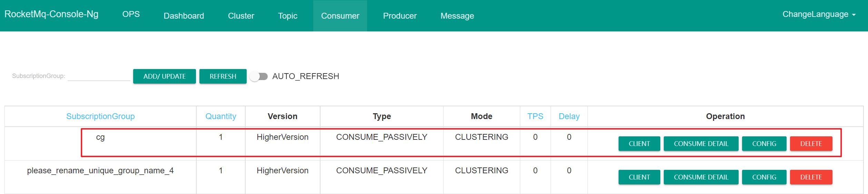Image resolution: width=868 pixels, height=194 pixels.
Task: Open CONFIG for please_rename_unique_group_name_4
Action: (764, 177)
